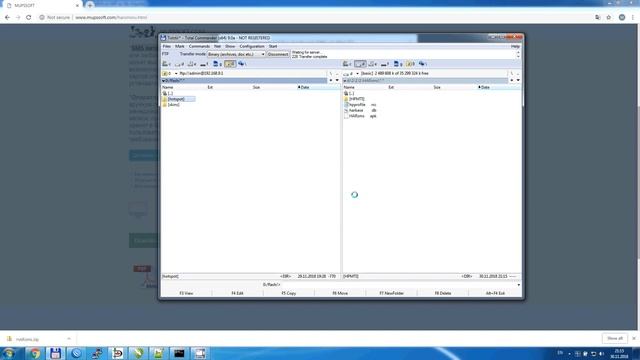Select yellow FTP drive button in right panel

[x=410, y=64]
